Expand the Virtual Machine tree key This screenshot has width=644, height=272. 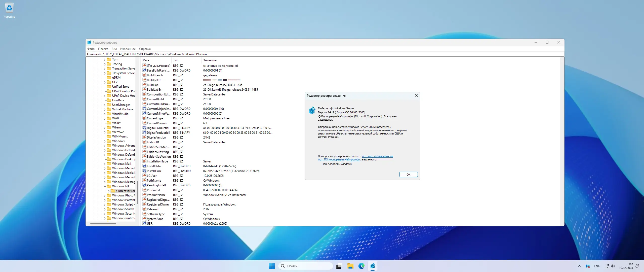click(x=105, y=109)
